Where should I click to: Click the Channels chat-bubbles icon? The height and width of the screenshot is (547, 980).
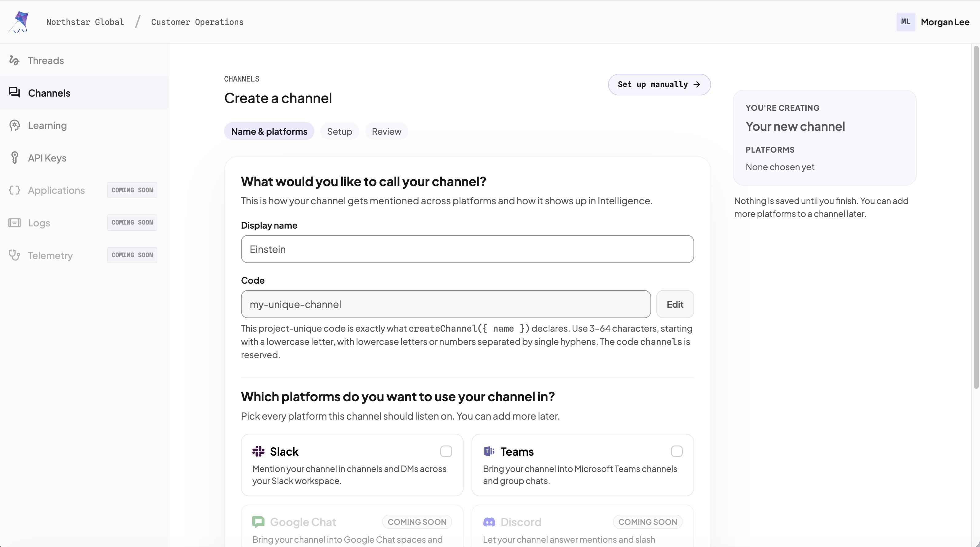[14, 93]
